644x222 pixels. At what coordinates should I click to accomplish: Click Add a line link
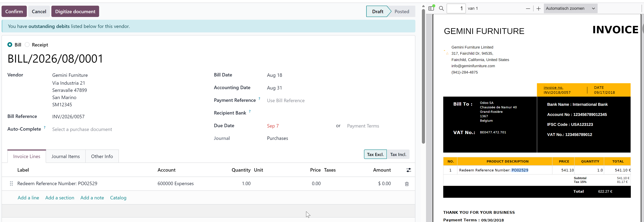tap(28, 198)
